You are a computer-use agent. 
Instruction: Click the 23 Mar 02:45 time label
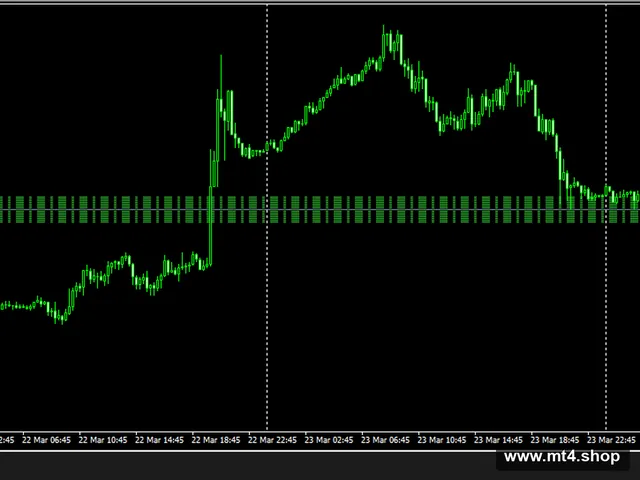coord(329,440)
